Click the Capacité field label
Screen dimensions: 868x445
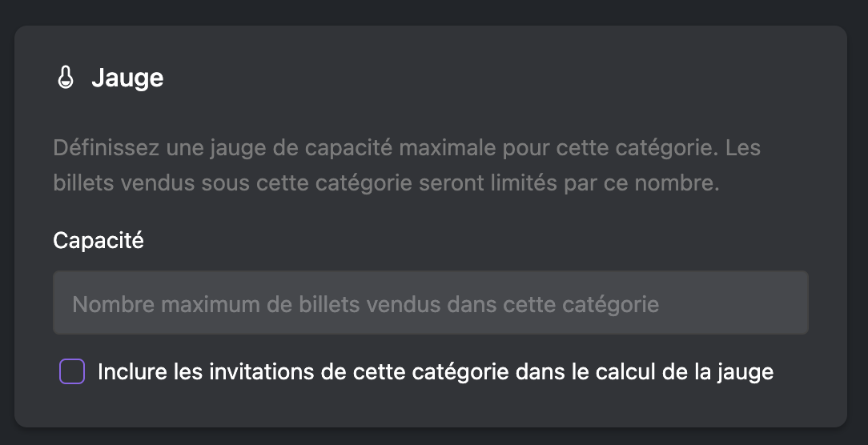98,241
